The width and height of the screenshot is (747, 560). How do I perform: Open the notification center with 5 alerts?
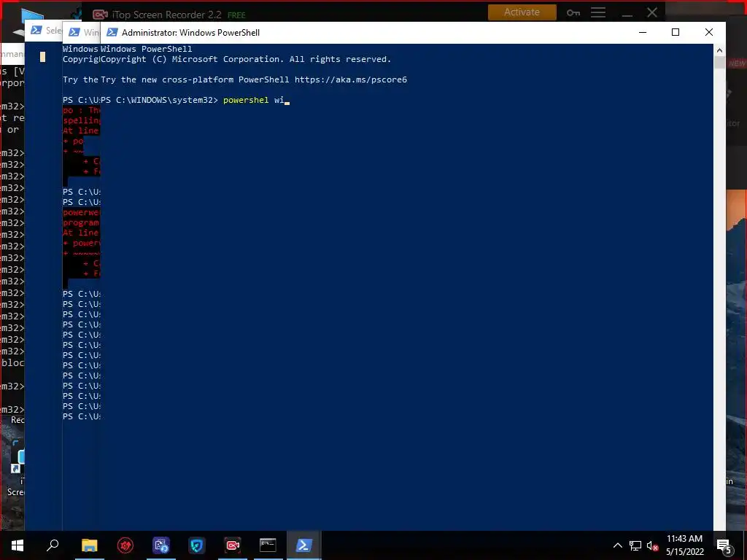click(x=724, y=546)
